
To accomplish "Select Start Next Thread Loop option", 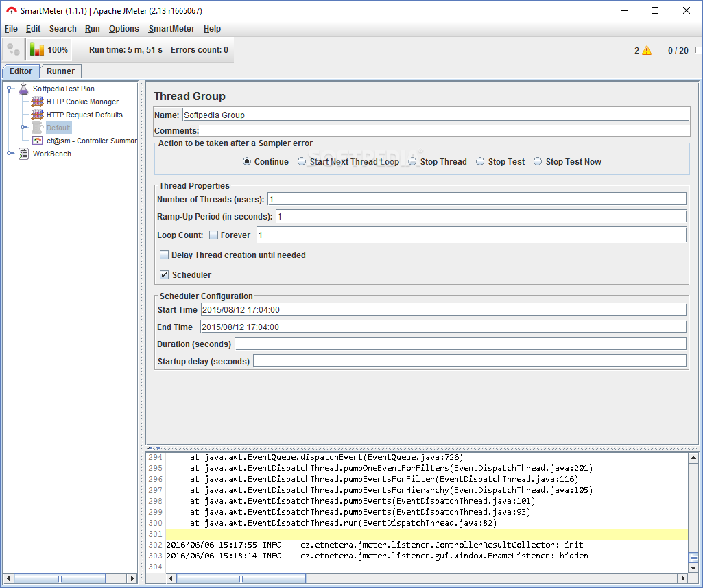I will tap(302, 161).
